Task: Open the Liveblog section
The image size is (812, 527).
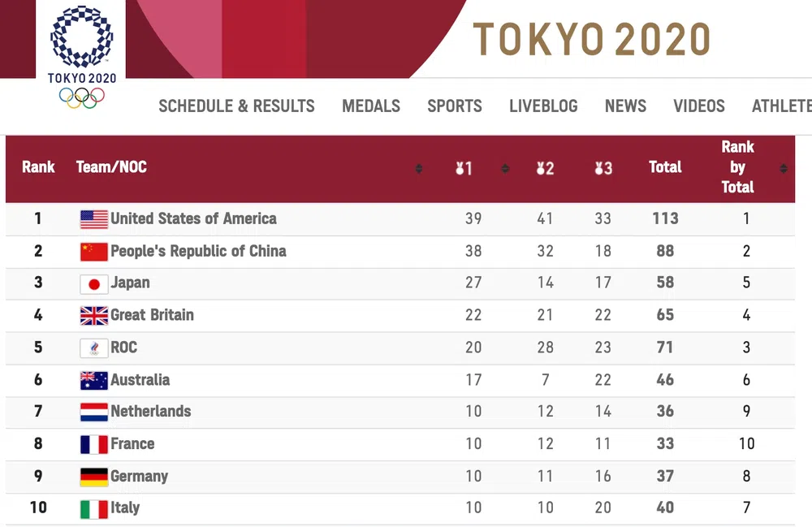Action: [543, 106]
